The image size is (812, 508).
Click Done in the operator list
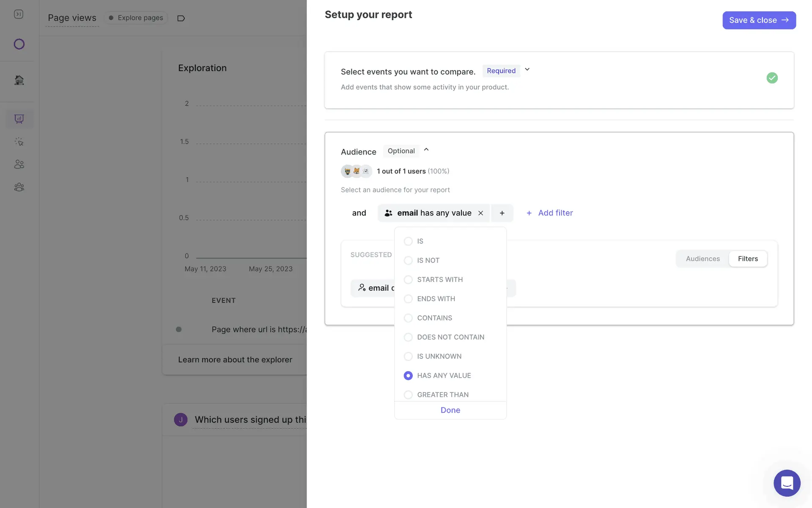[450, 410]
